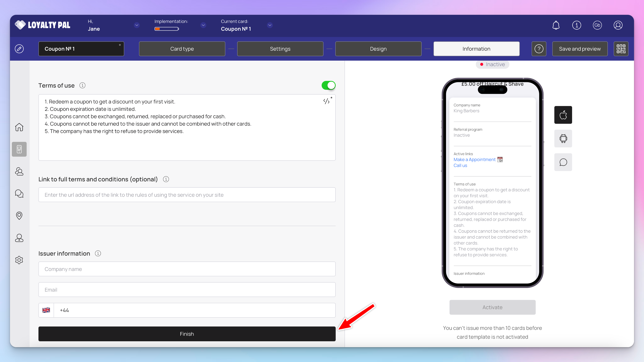The height and width of the screenshot is (362, 644).
Task: Click the help question mark button
Action: [x=539, y=49]
